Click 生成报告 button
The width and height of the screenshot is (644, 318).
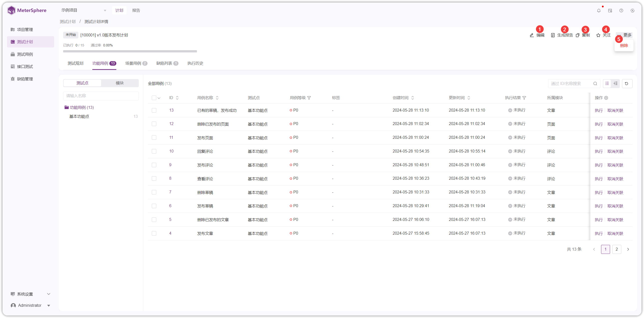(x=562, y=35)
